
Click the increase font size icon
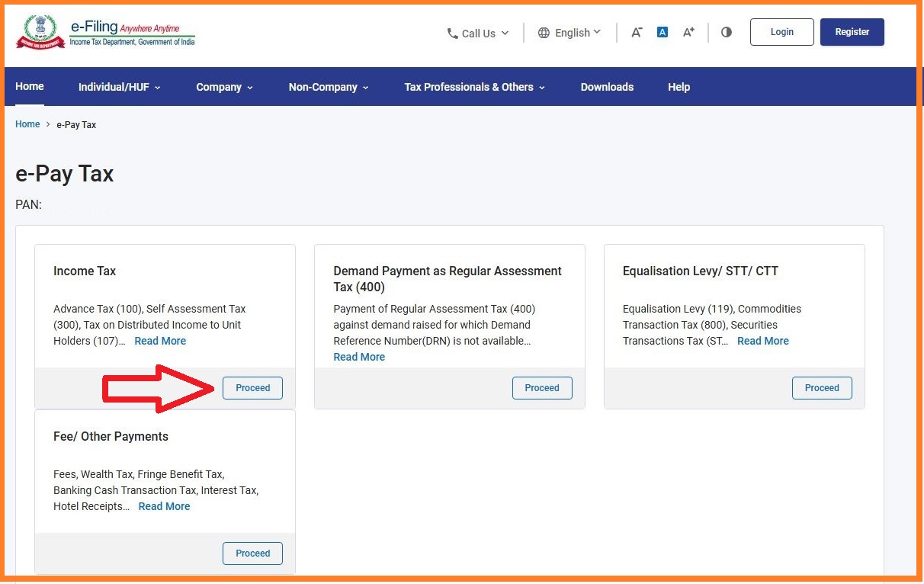688,32
